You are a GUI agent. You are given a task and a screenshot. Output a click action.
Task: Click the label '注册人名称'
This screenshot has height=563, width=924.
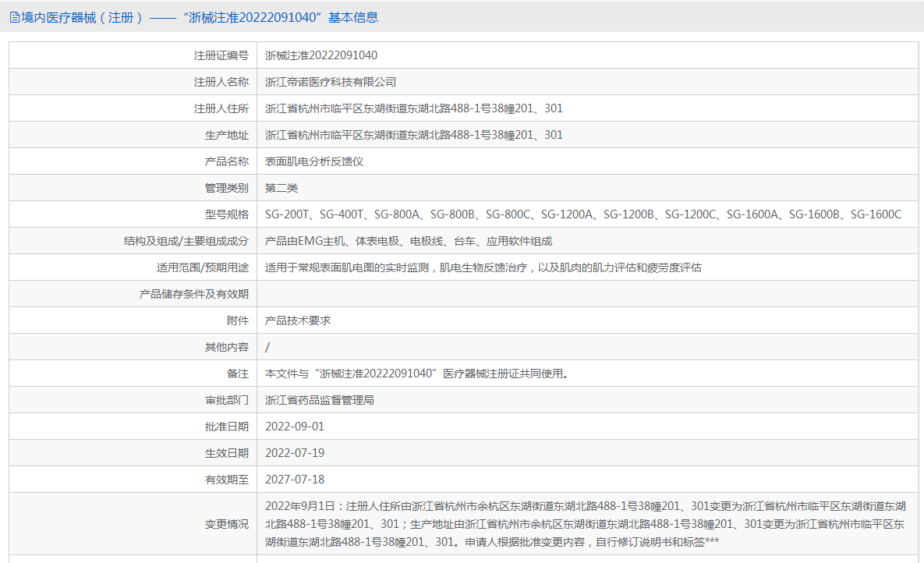click(221, 82)
